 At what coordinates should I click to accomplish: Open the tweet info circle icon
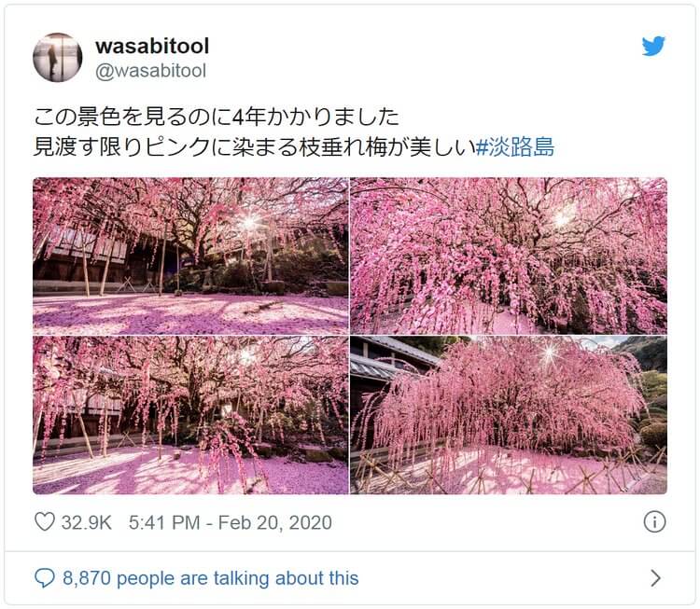[654, 521]
